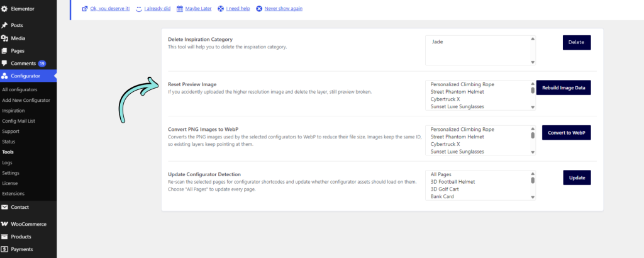The height and width of the screenshot is (258, 644).
Task: Click the Convert to WebP button
Action: (x=567, y=133)
